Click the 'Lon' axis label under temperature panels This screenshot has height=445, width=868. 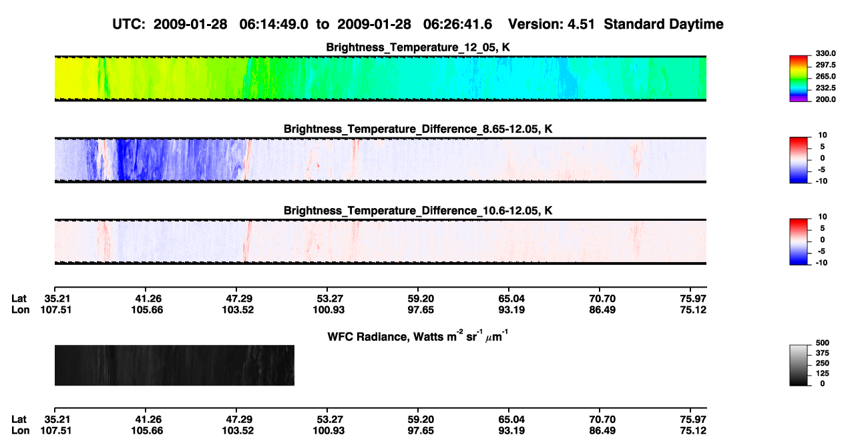click(20, 310)
